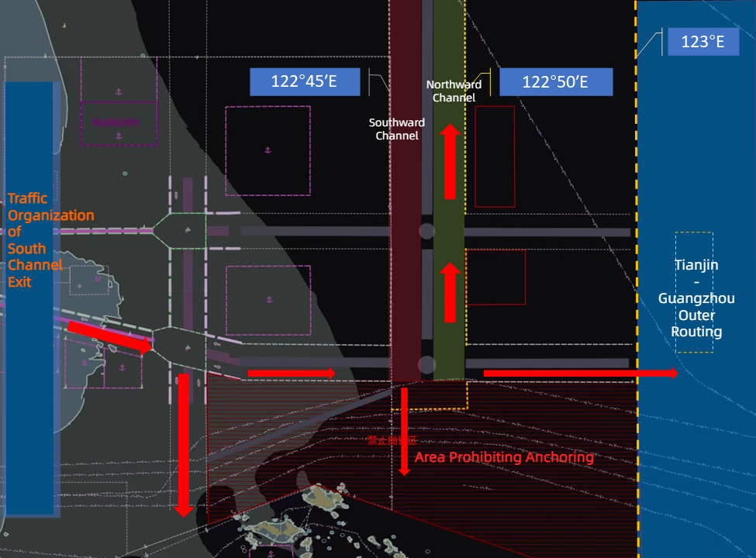The image size is (756, 558).
Task: Click the 123°E longitude label
Action: click(702, 42)
